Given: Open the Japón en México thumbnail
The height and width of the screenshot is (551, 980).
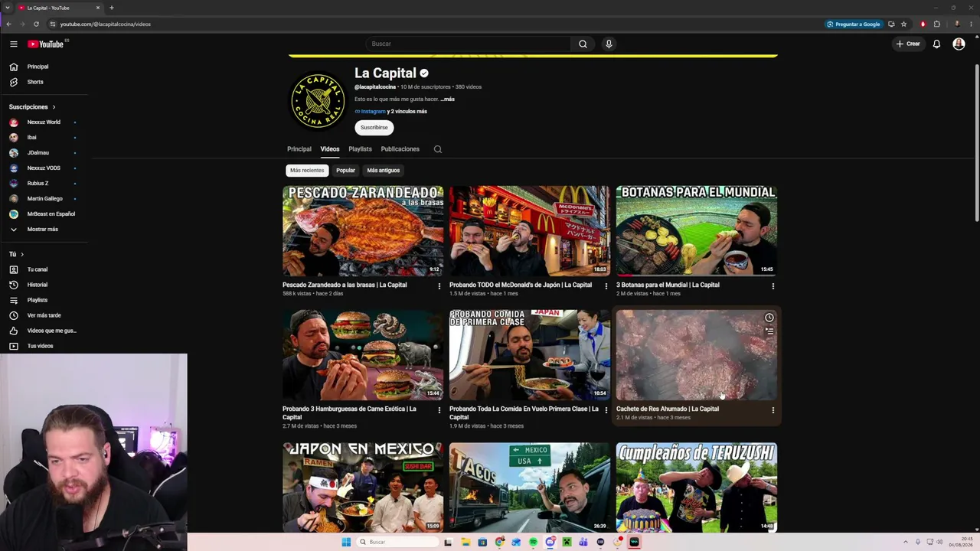Looking at the screenshot, I should tap(363, 487).
